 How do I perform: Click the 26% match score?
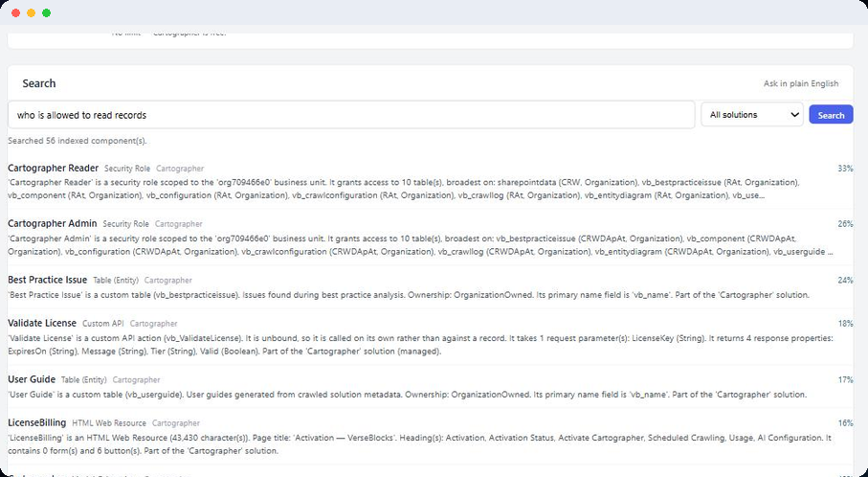845,224
